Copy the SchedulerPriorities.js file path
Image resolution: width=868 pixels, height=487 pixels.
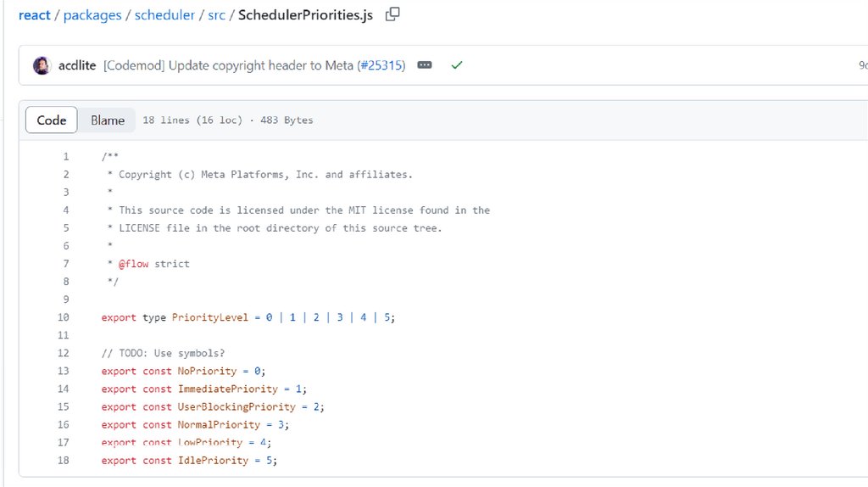coord(392,14)
